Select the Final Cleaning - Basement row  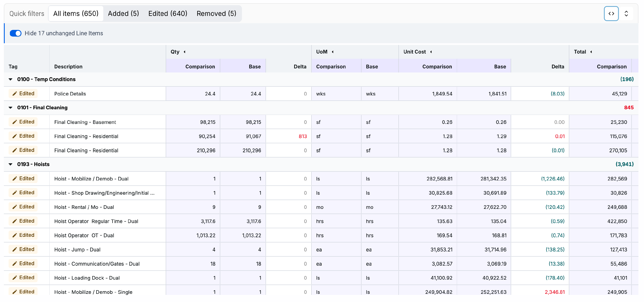tap(321, 122)
